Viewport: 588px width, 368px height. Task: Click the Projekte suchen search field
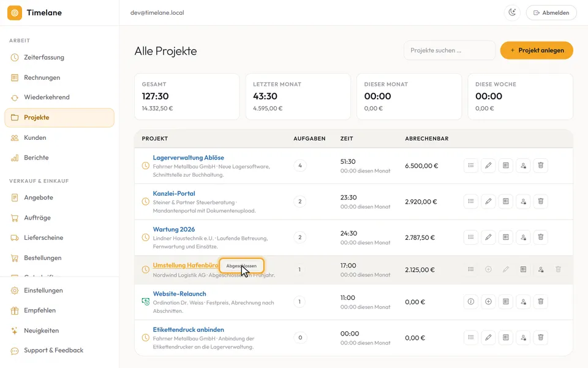tap(449, 50)
